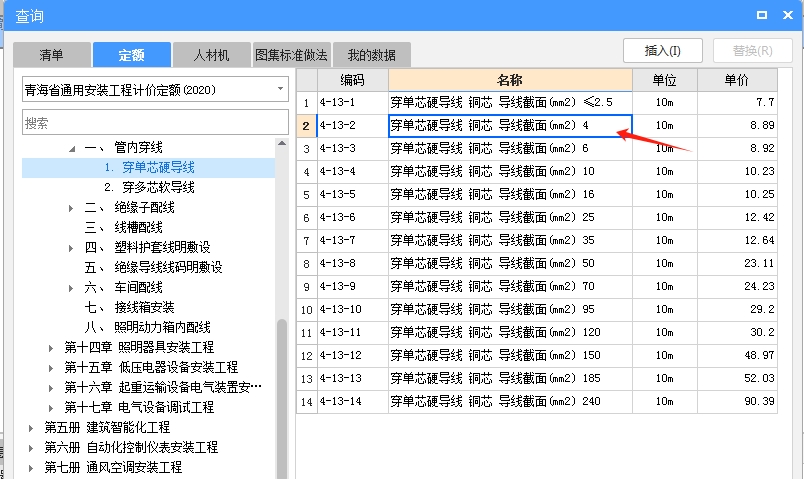Select tree item 八、照明动力箱内配线
This screenshot has width=804, height=479.
click(148, 328)
